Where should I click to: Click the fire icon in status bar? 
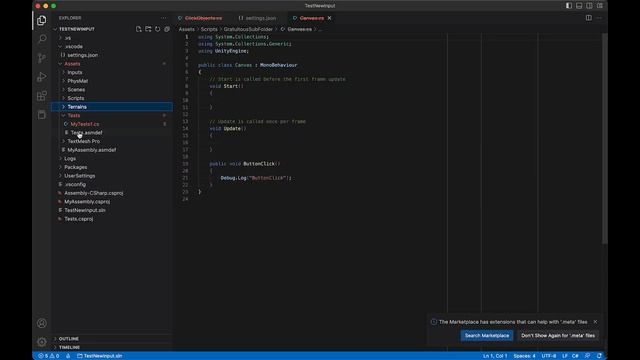[x=68, y=356]
